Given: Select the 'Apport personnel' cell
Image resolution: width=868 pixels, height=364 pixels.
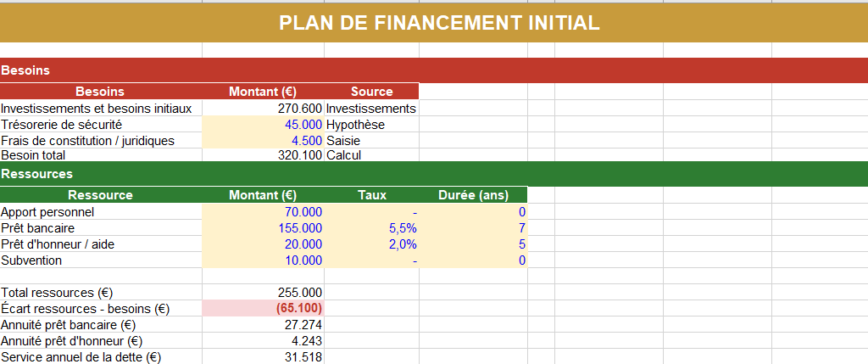Looking at the screenshot, I should (101, 211).
